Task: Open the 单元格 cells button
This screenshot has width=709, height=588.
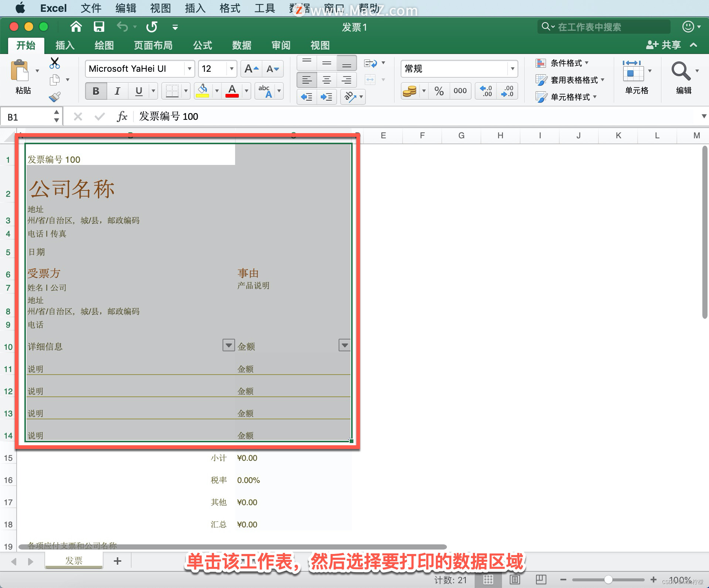Action: click(637, 78)
